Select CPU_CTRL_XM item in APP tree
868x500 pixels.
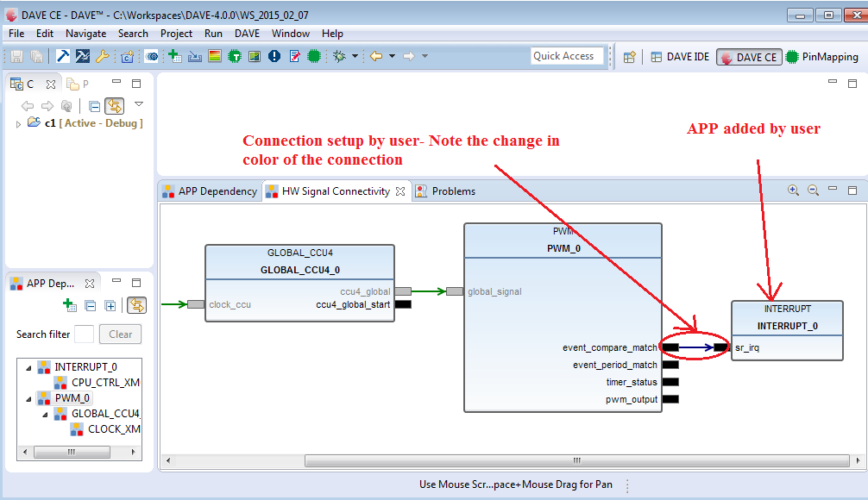click(x=97, y=383)
